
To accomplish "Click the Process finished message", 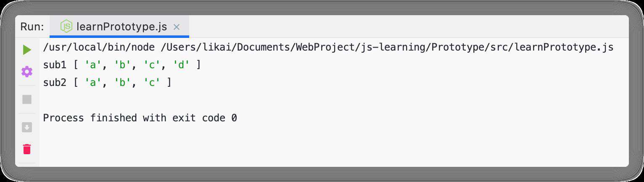I will (x=140, y=118).
